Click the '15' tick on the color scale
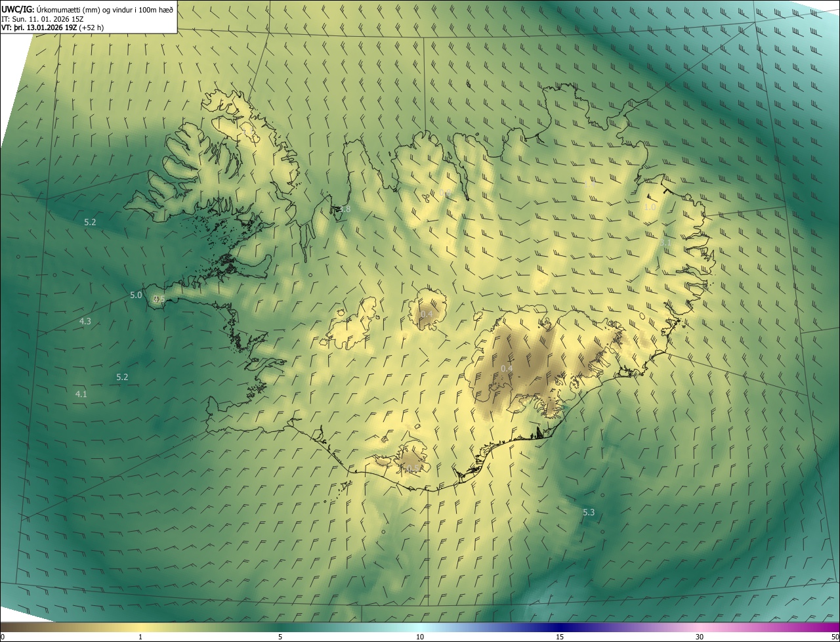This screenshot has width=840, height=642. pyautogui.click(x=560, y=637)
